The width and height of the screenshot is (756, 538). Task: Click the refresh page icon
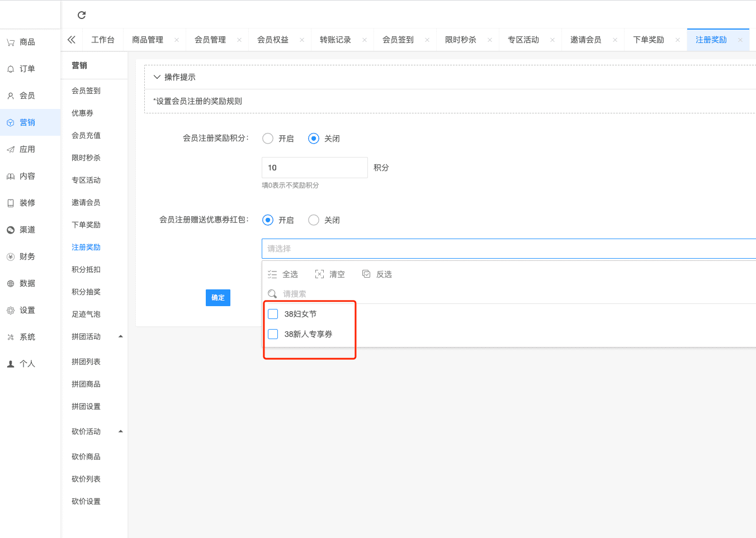tap(82, 15)
